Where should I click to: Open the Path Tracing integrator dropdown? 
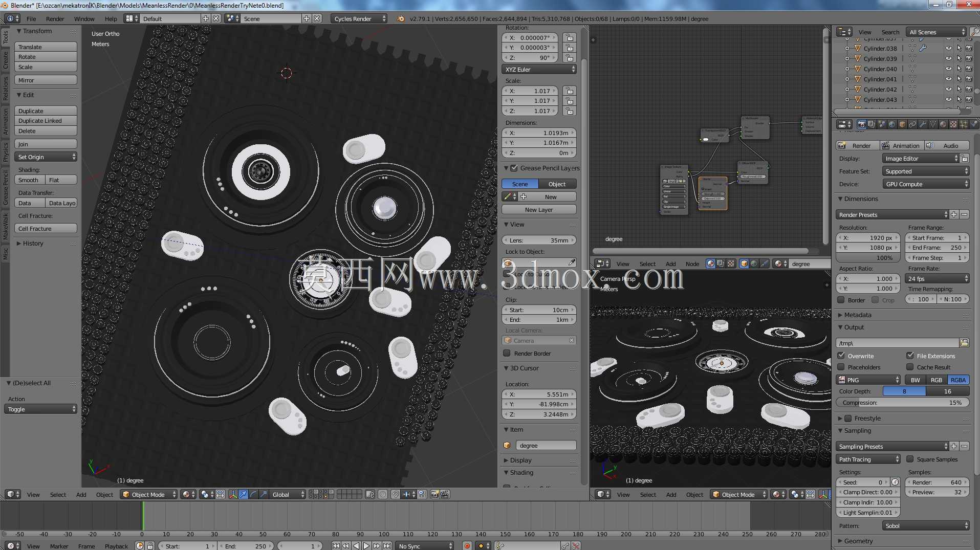click(868, 459)
